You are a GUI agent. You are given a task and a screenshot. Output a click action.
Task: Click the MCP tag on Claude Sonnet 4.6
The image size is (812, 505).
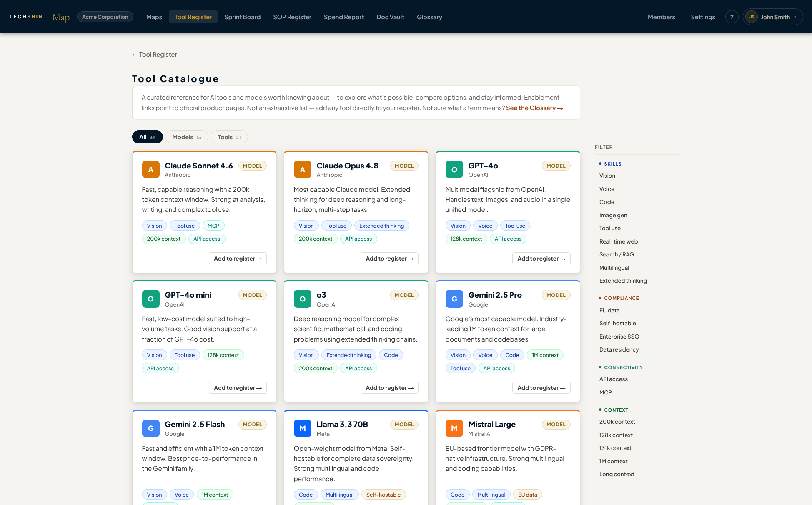[213, 226]
